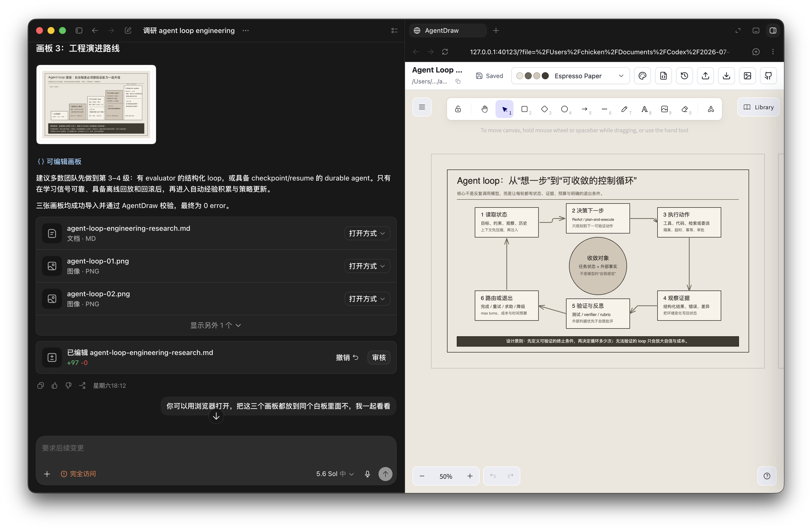Choose the rectangle shape tool
812x530 pixels.
(x=524, y=109)
